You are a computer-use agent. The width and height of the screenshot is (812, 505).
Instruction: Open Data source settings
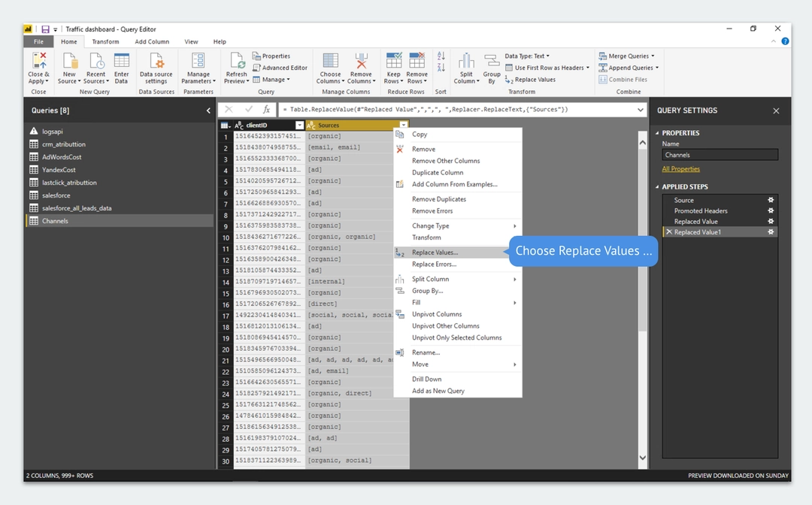click(156, 61)
